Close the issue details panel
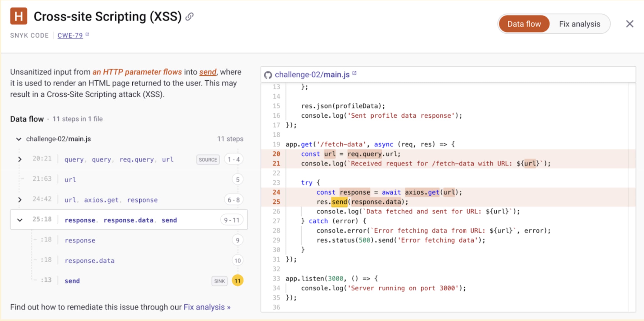 [630, 24]
